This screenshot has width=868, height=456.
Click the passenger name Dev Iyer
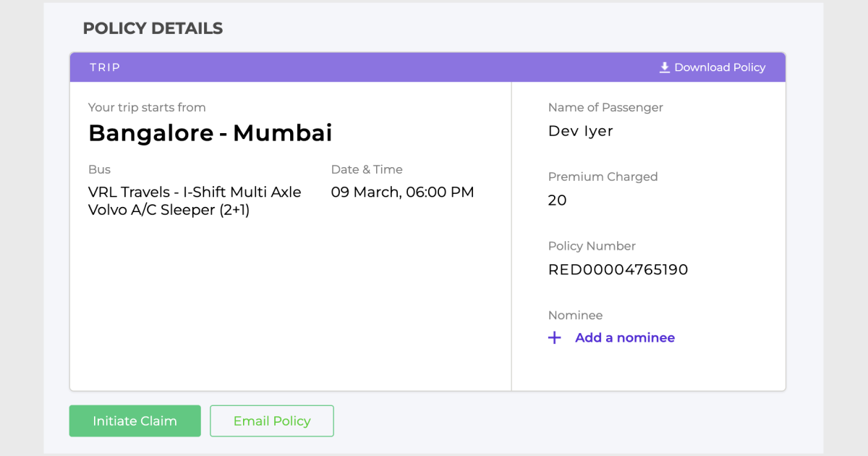581,131
